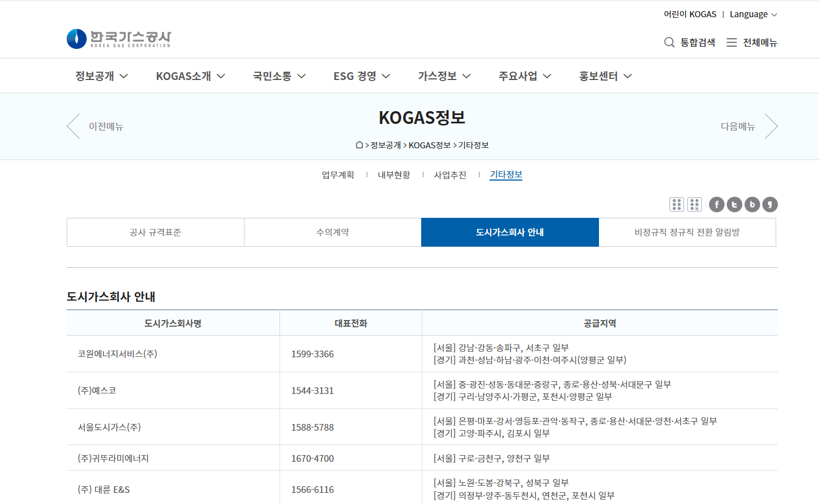819x504 pixels.
Task: Expand the 가스정보 menu
Action: [445, 76]
